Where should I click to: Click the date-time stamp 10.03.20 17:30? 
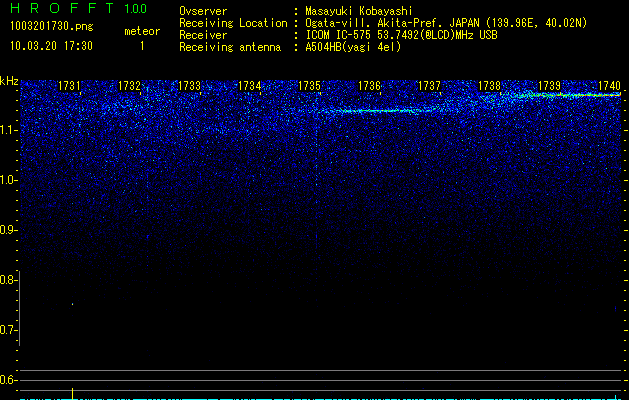(x=51, y=46)
